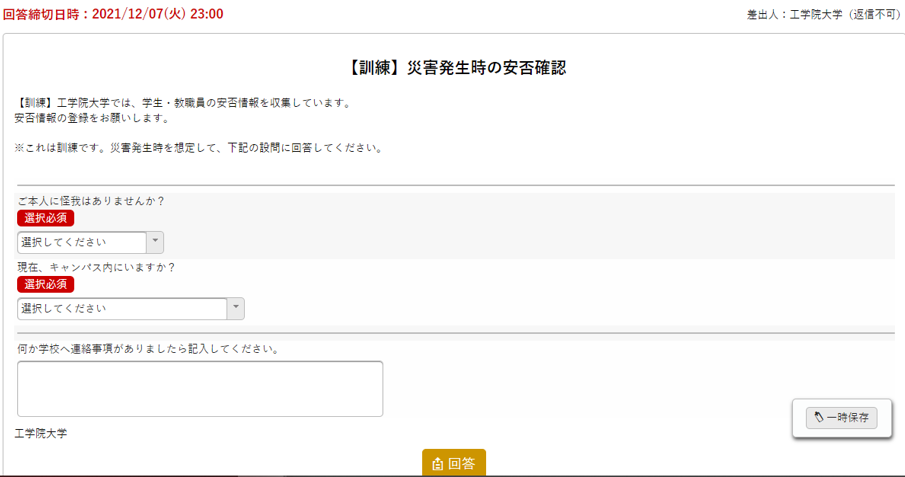Open the 選択してください box under campus question
Image resolution: width=905 pixels, height=477 pixels.
coord(122,309)
